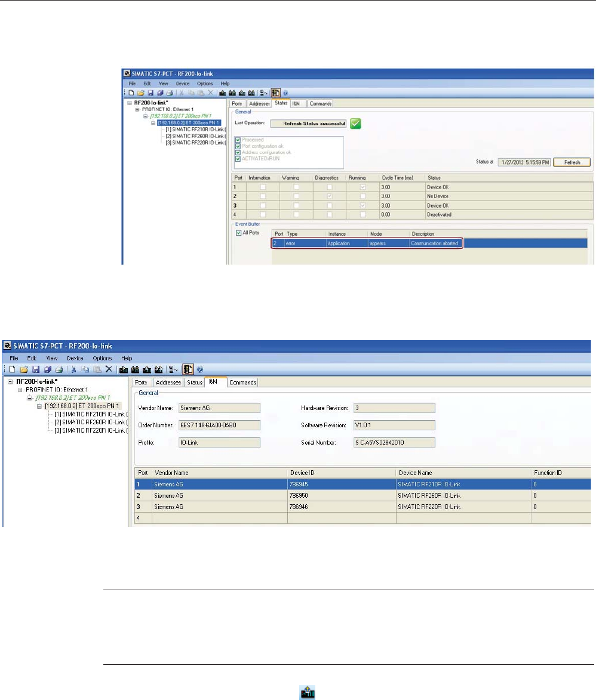Viewport: 596px width, 700px height.
Task: Switch to Ports tab in I&M-tab window
Action: point(141,383)
